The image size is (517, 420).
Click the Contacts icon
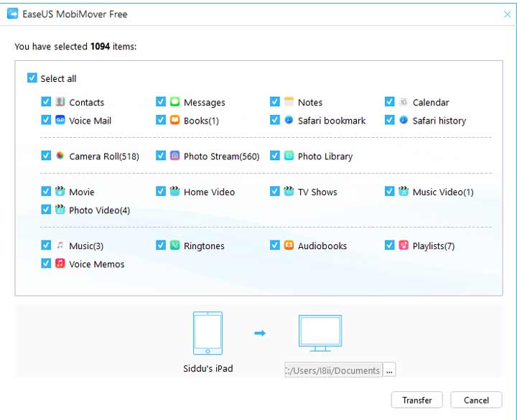pos(60,101)
